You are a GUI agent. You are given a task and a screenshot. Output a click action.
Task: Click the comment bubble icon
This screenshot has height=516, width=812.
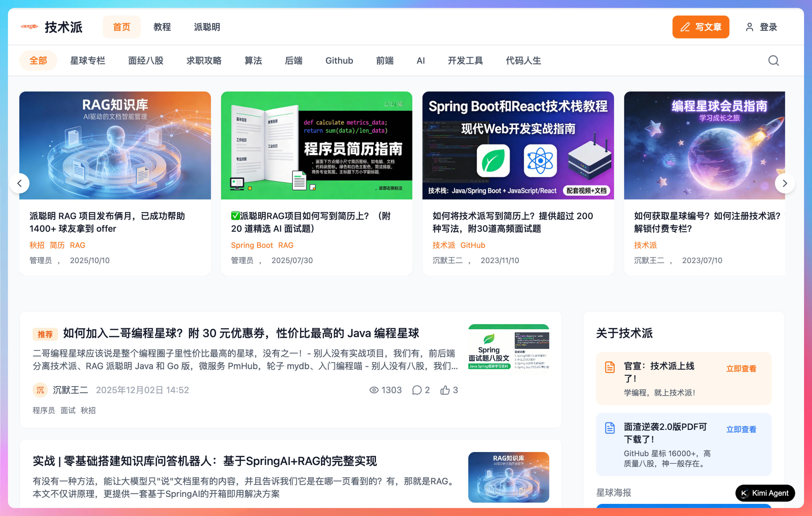tap(417, 390)
